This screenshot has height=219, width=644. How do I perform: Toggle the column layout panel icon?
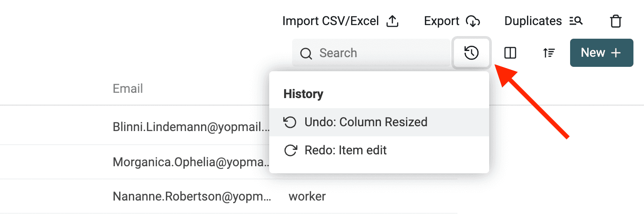point(510,53)
